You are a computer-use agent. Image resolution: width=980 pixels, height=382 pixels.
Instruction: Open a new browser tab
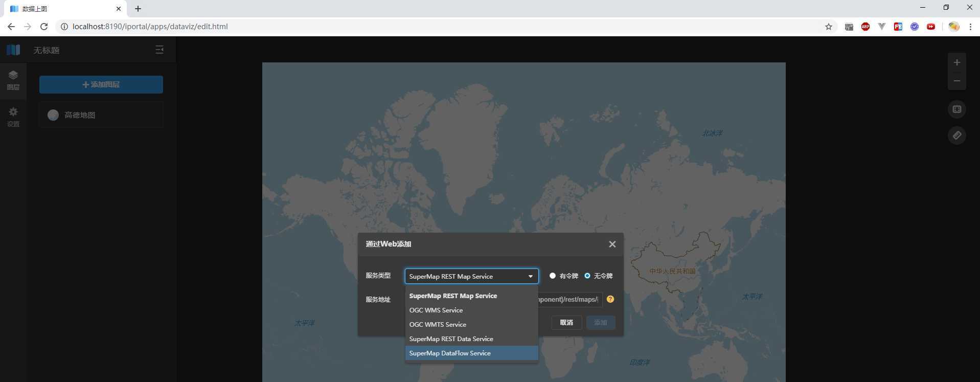click(138, 9)
